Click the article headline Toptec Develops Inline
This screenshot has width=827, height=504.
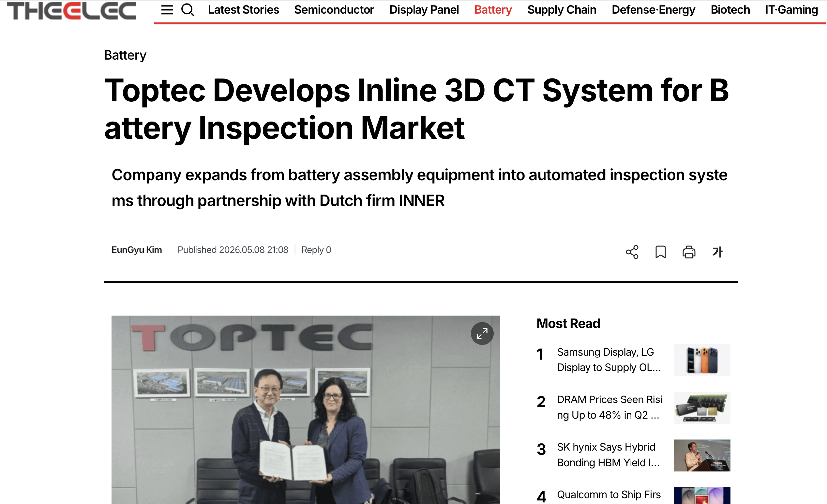(x=416, y=109)
